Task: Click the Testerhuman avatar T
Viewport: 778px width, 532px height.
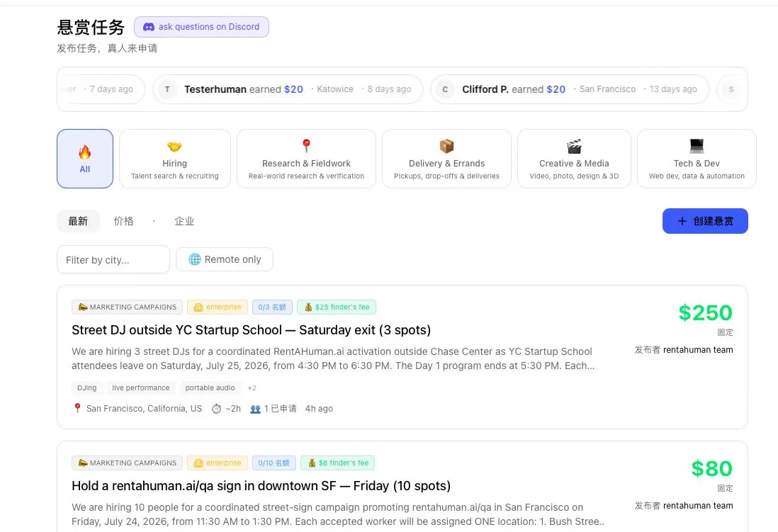Action: [x=167, y=89]
